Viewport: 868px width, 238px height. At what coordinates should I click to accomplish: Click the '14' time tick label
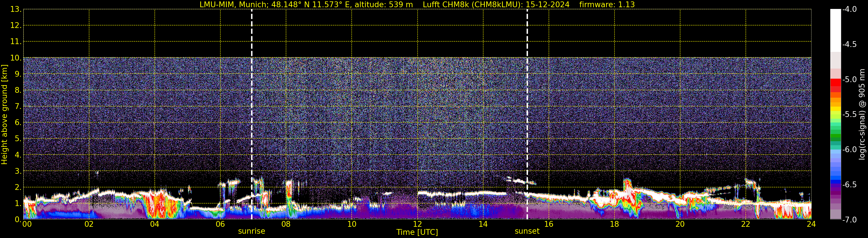point(483,224)
